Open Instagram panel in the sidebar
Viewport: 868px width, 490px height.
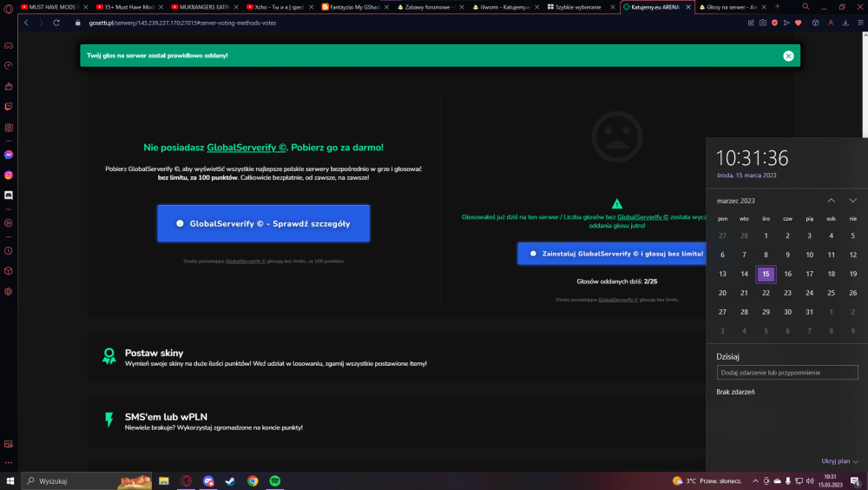point(9,175)
